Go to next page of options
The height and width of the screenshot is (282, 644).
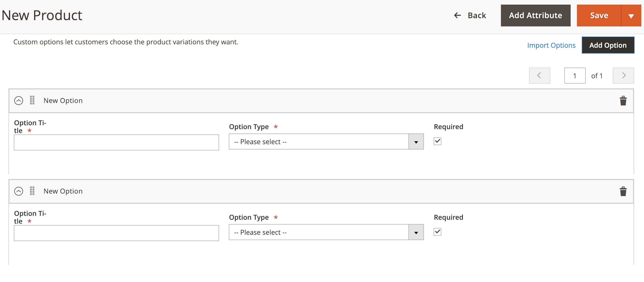coord(623,76)
